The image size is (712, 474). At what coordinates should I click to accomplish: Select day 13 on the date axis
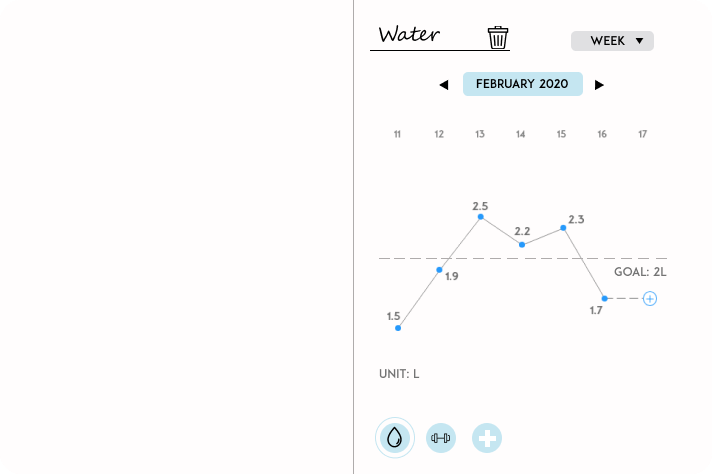tap(480, 134)
